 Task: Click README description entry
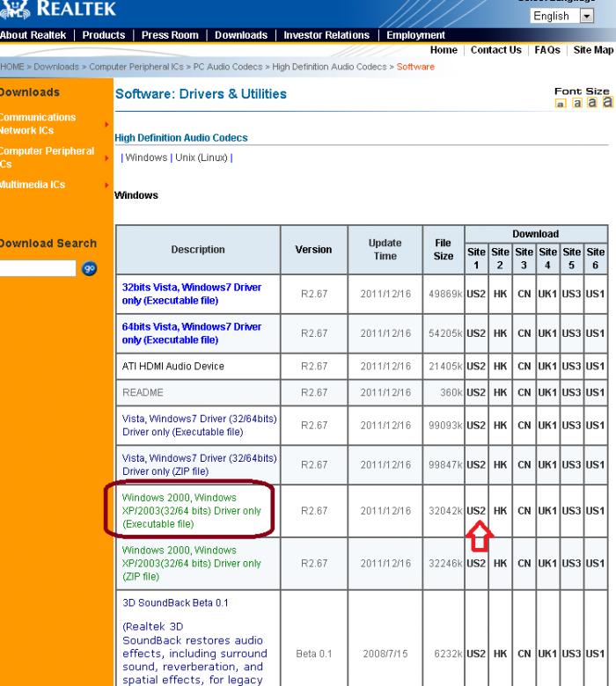(143, 392)
